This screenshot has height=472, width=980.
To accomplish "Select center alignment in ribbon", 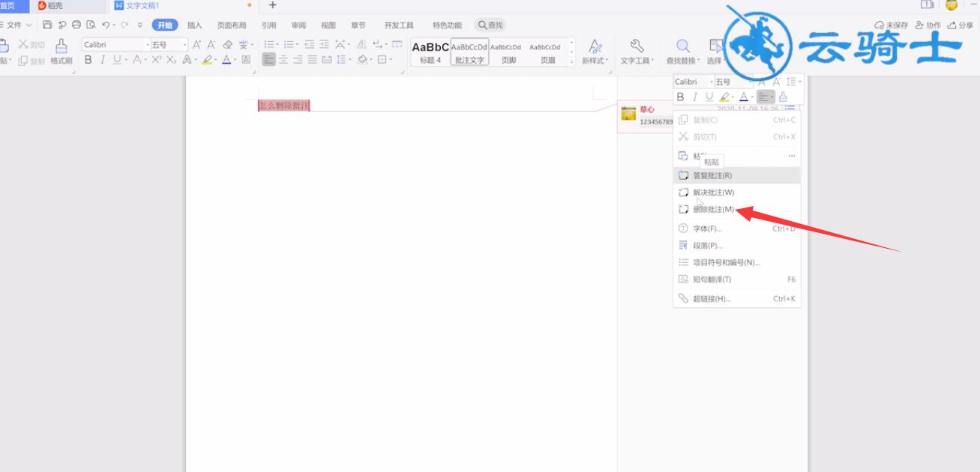I will pos(283,60).
